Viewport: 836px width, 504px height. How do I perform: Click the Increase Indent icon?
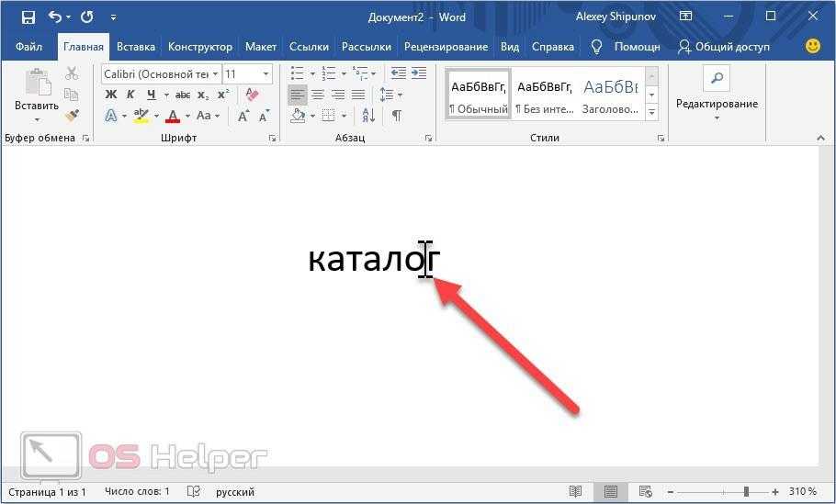419,73
